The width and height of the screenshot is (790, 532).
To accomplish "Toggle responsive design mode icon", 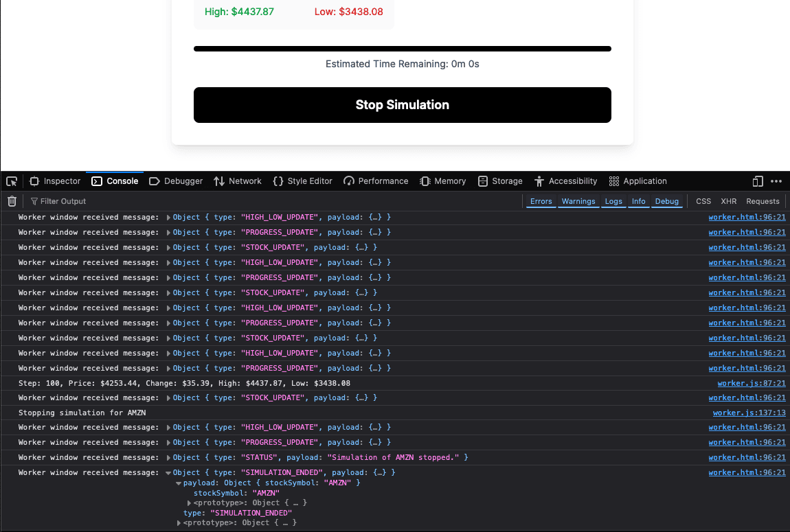I will (758, 181).
